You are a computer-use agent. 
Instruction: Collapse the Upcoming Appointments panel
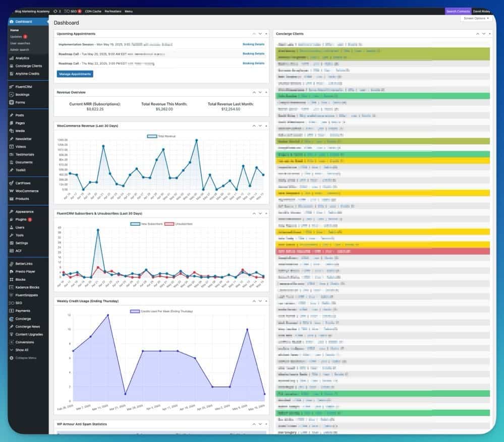[x=266, y=34]
